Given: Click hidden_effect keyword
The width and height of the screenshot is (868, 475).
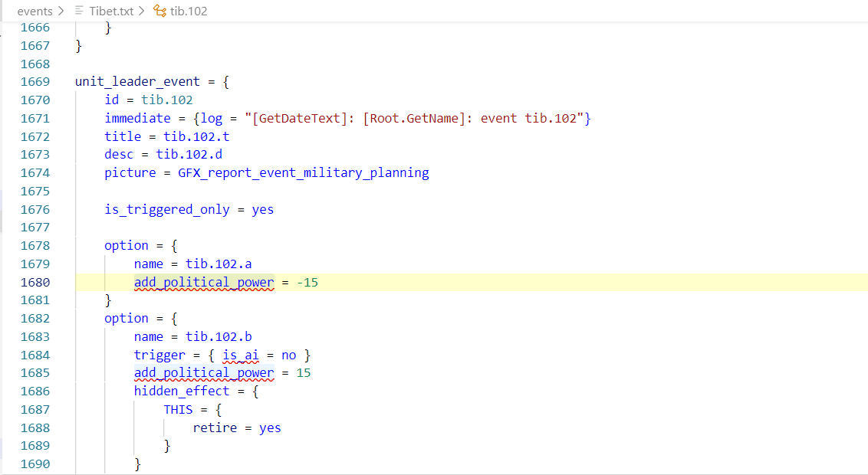Looking at the screenshot, I should point(182,391).
